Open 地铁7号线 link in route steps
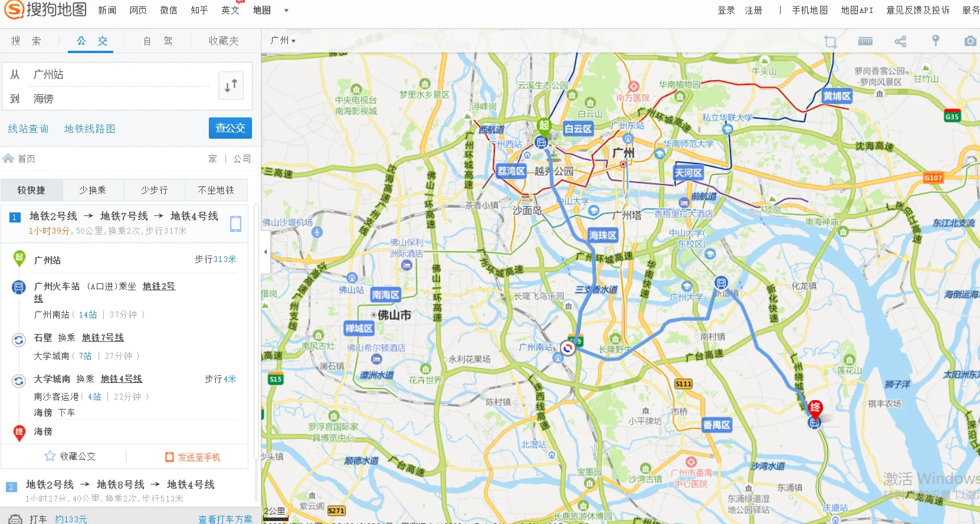Screen dimensions: 980x524 103,338
